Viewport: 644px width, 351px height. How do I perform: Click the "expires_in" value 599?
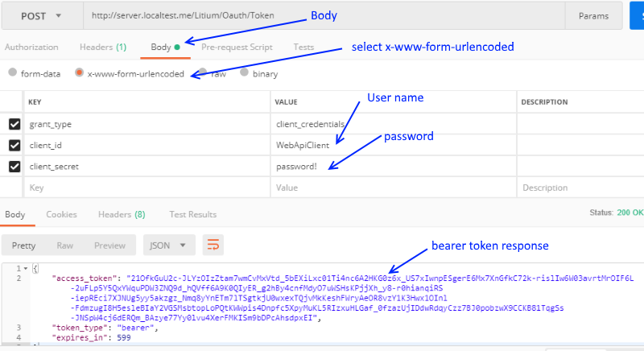(124, 337)
